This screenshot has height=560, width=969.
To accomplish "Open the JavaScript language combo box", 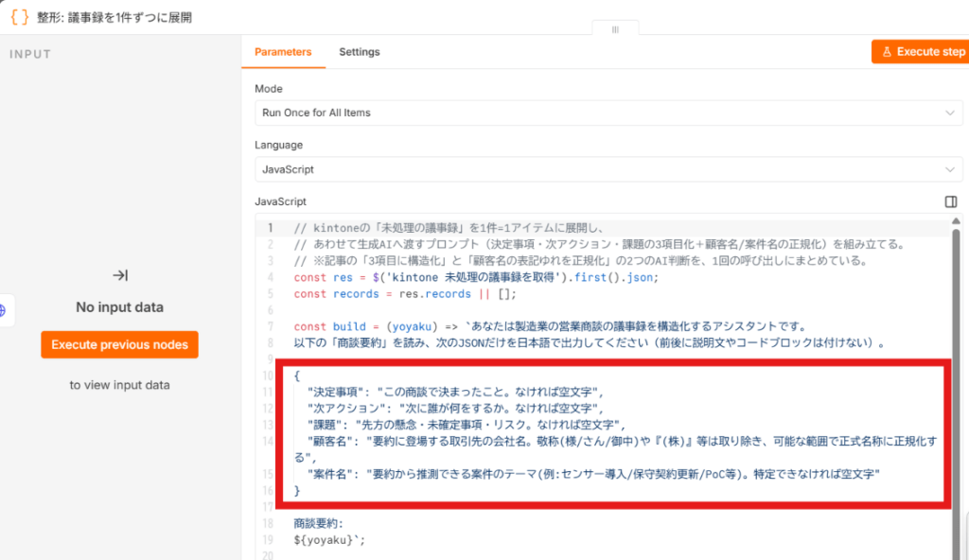I will point(608,169).
